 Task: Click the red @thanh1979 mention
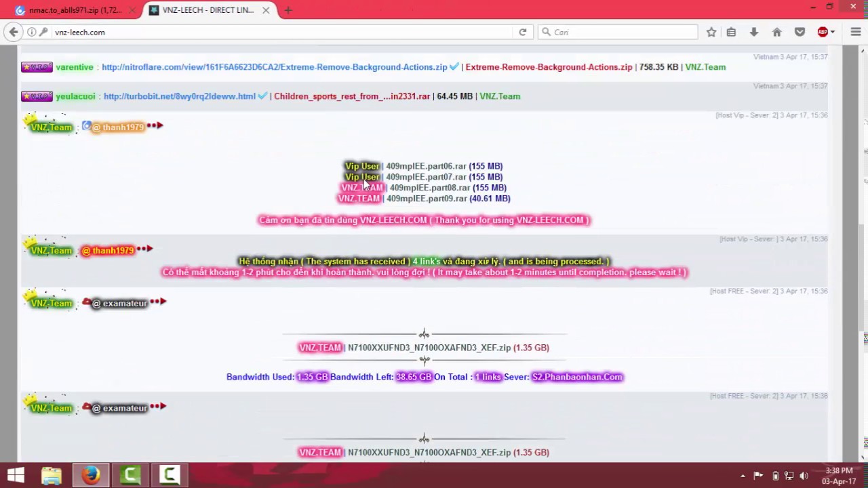pos(108,250)
